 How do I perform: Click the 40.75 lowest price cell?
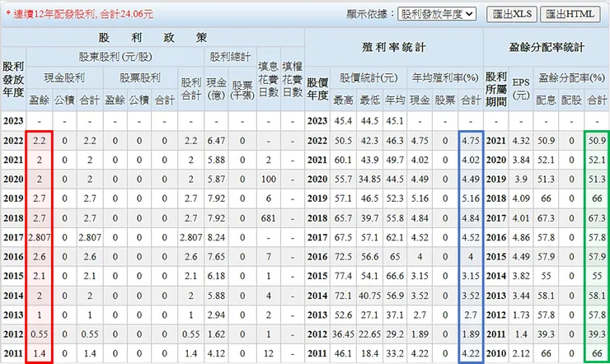coord(369,296)
